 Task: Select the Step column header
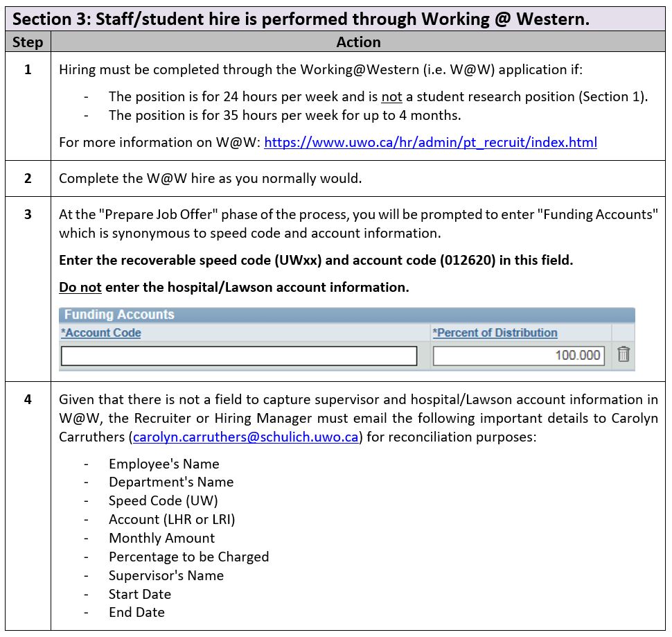[28, 42]
